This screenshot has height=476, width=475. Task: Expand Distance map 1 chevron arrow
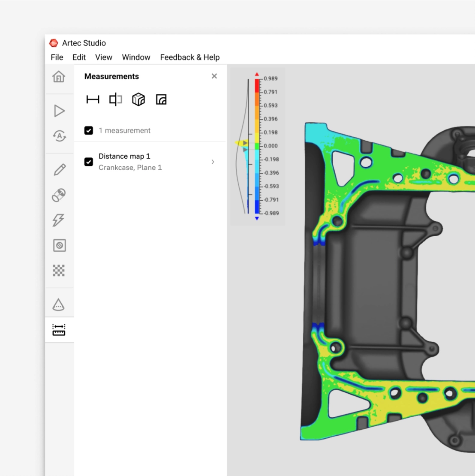[213, 162]
